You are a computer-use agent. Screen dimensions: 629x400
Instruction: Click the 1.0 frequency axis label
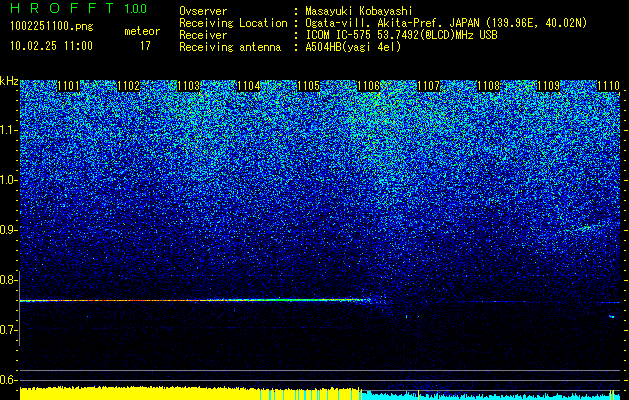tap(9, 181)
